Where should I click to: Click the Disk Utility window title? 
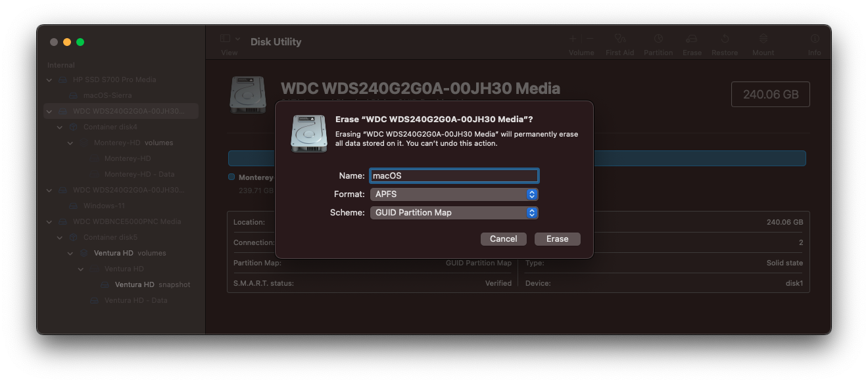point(276,41)
